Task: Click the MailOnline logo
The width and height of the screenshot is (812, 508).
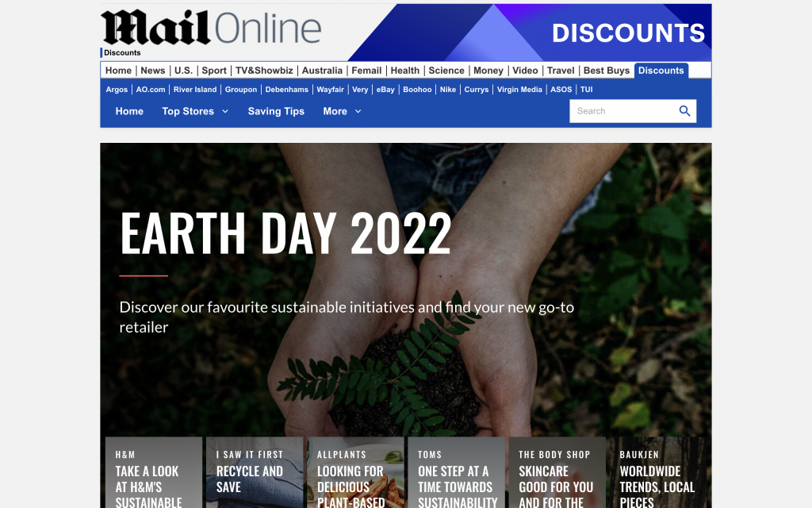Action: pyautogui.click(x=211, y=28)
